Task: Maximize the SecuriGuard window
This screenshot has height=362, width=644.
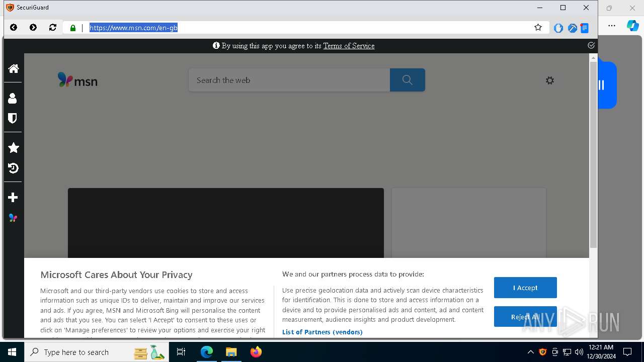Action: (563, 8)
